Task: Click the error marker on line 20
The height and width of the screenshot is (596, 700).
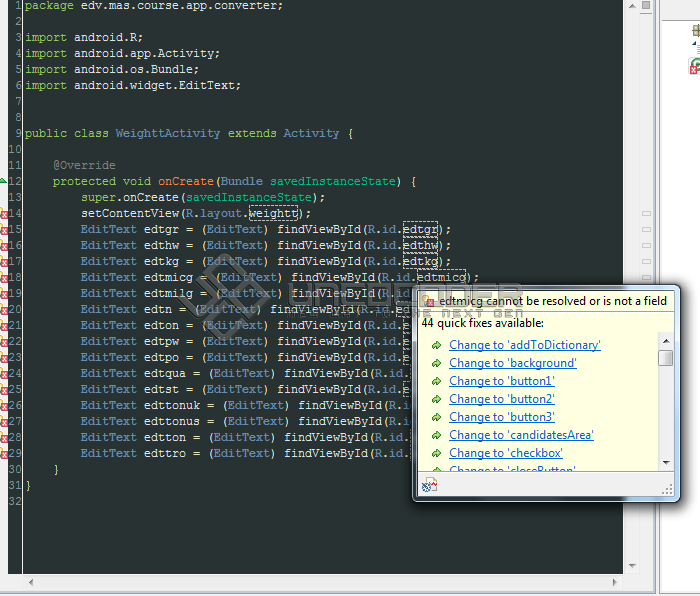Action: [x=4, y=310]
